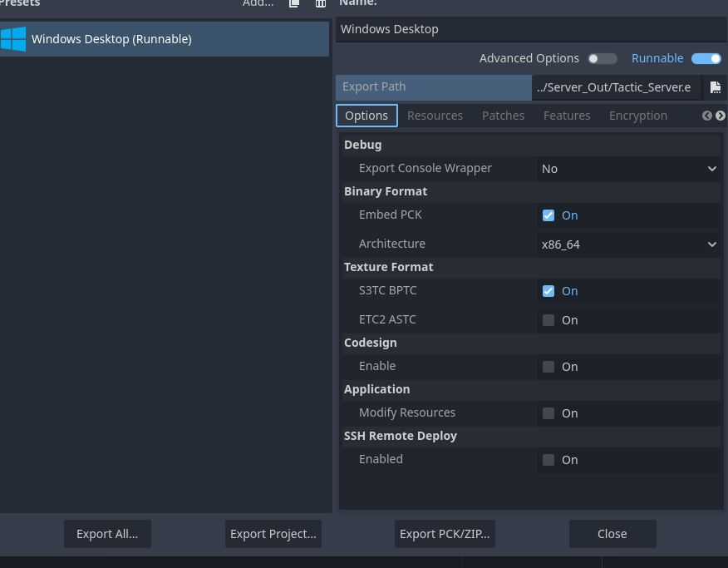Duplicate the selected preset with copy icon

pyautogui.click(x=294, y=3)
